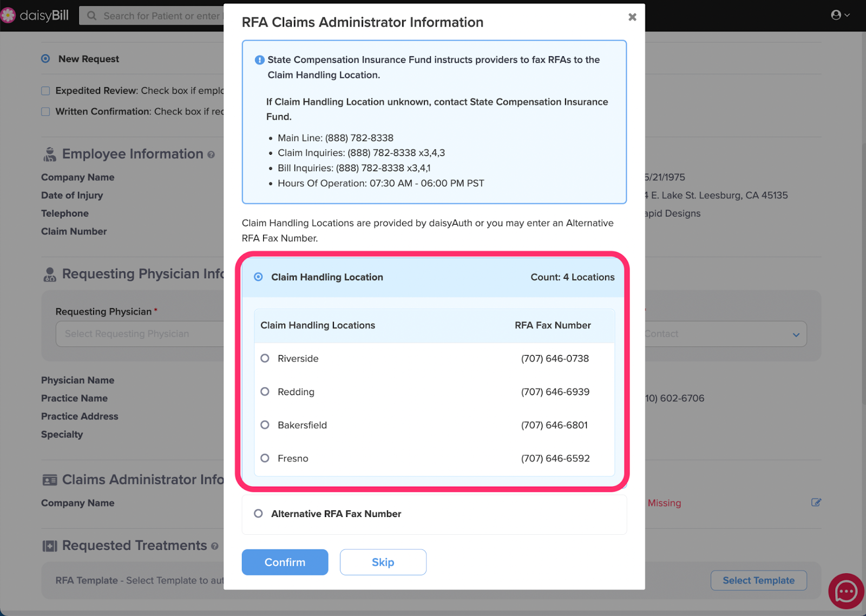Screen dimensions: 866x616
Task: Select the Redding location radio button
Action: tap(265, 391)
